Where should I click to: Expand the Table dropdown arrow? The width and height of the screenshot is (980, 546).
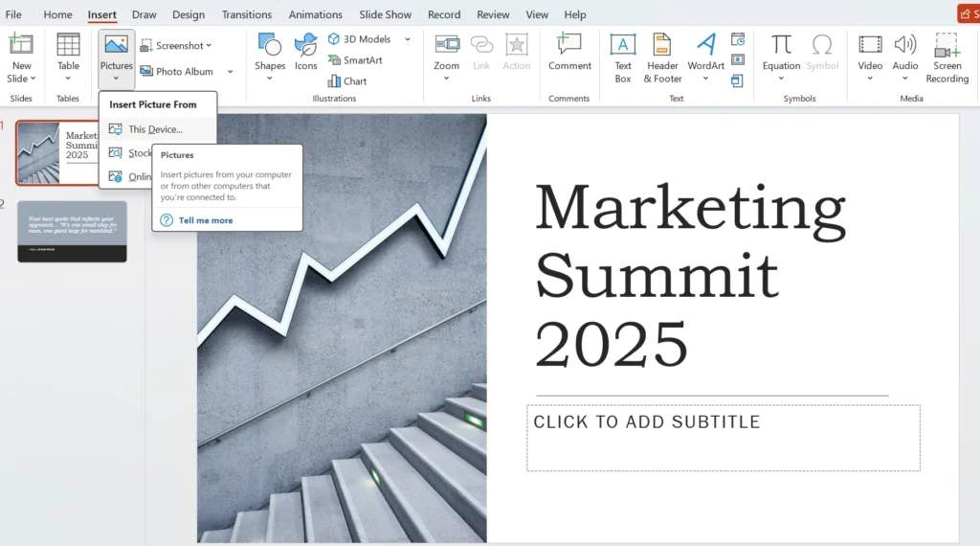[x=68, y=79]
